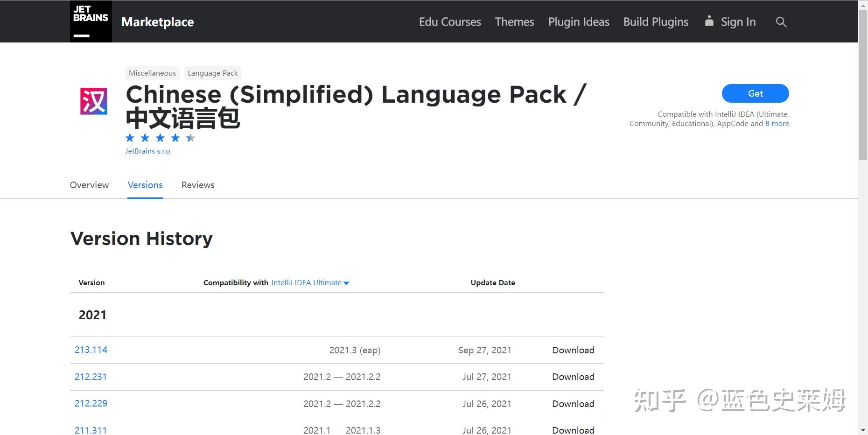Image resolution: width=868 pixels, height=435 pixels.
Task: Click the 'Jul 27, 2021' update date
Action: point(487,377)
